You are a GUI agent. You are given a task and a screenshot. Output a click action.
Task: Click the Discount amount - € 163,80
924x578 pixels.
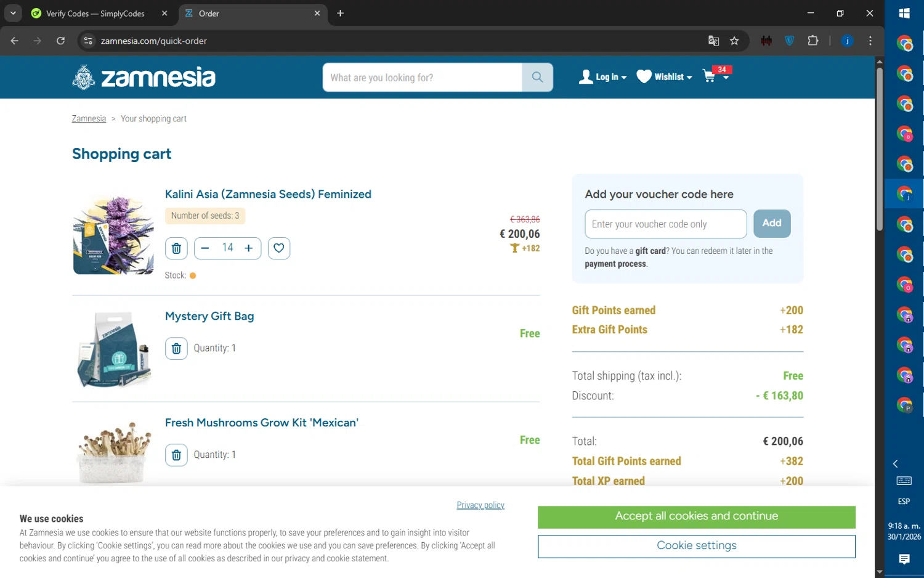coord(779,396)
